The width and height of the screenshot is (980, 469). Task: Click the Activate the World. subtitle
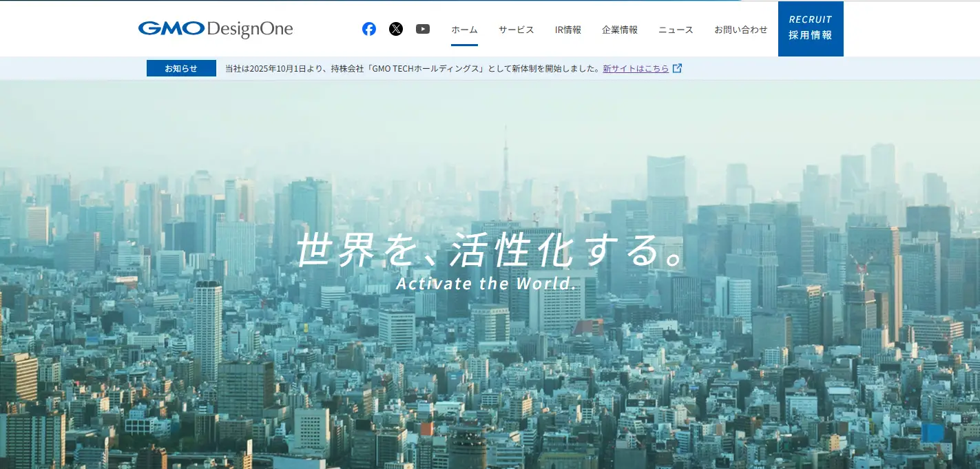pyautogui.click(x=486, y=284)
